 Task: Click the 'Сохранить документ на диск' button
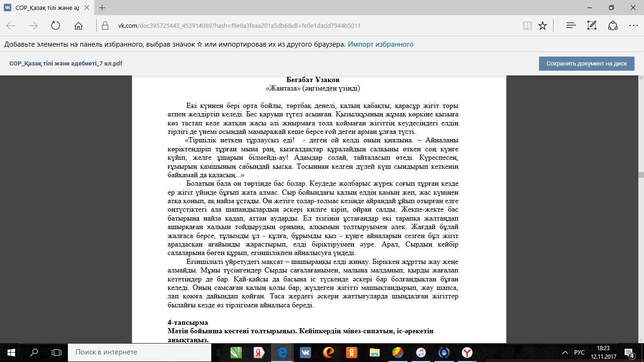pos(586,64)
